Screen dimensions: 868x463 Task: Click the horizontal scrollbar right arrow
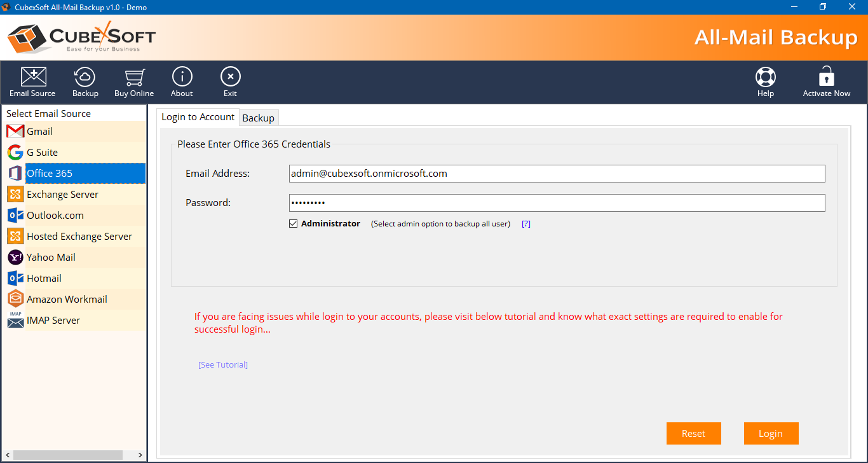point(141,455)
